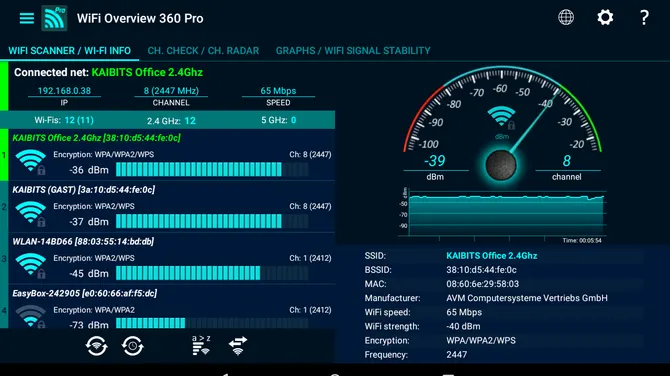
Task: Tap the gauge center knob
Action: coord(501,165)
